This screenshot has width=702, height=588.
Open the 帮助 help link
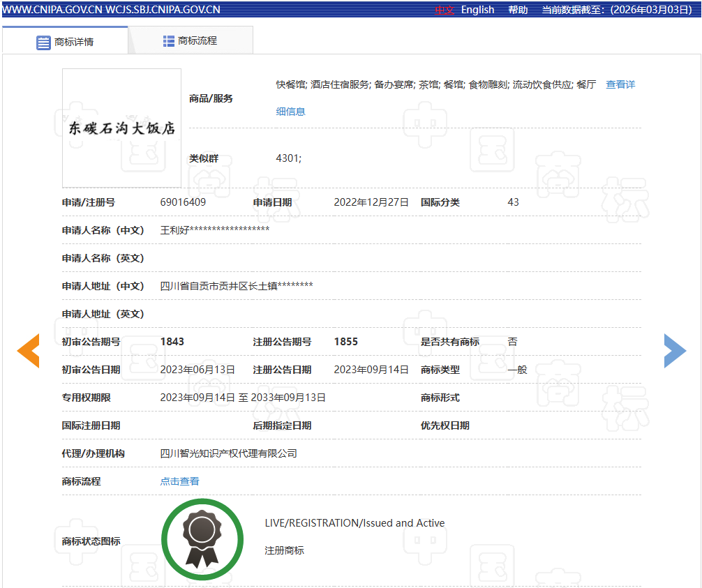tap(518, 10)
